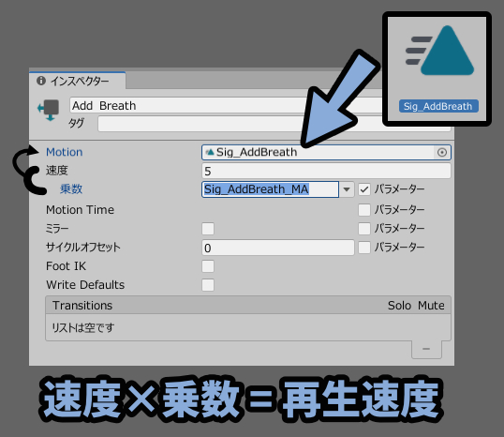Enable the ミラー パラメーター checkbox
This screenshot has width=504, height=437.
click(364, 229)
